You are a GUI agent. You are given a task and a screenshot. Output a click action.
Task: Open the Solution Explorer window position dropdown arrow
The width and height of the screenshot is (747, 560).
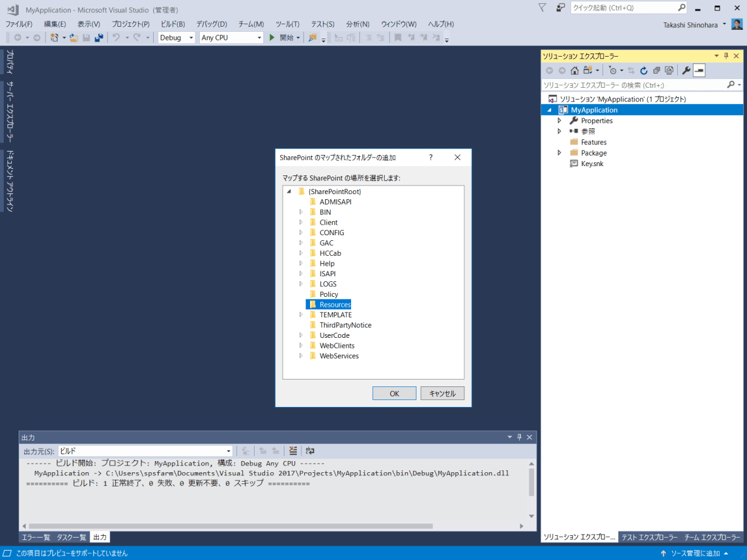(x=716, y=56)
